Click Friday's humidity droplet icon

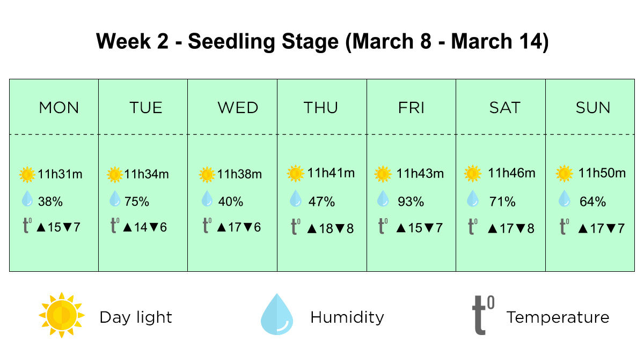(383, 199)
